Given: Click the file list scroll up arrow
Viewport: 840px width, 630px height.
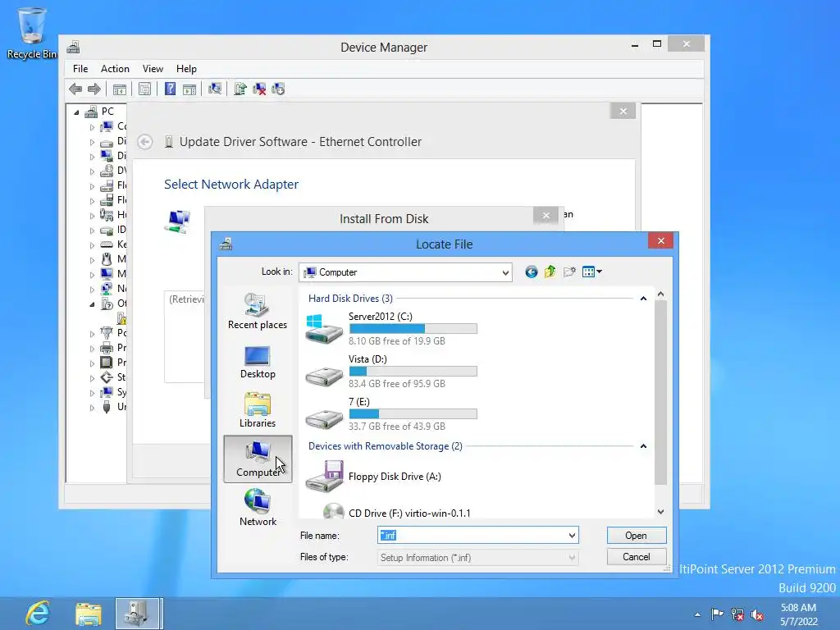Looking at the screenshot, I should pyautogui.click(x=660, y=294).
